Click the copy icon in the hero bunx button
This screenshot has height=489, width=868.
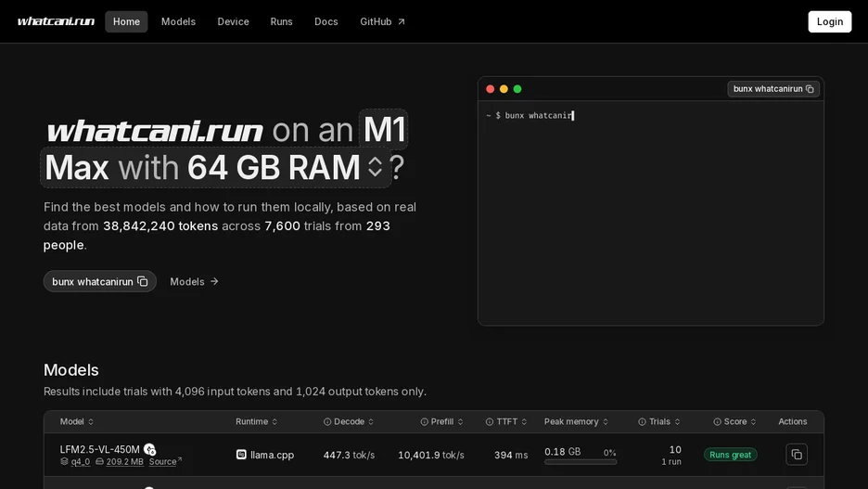pos(142,281)
